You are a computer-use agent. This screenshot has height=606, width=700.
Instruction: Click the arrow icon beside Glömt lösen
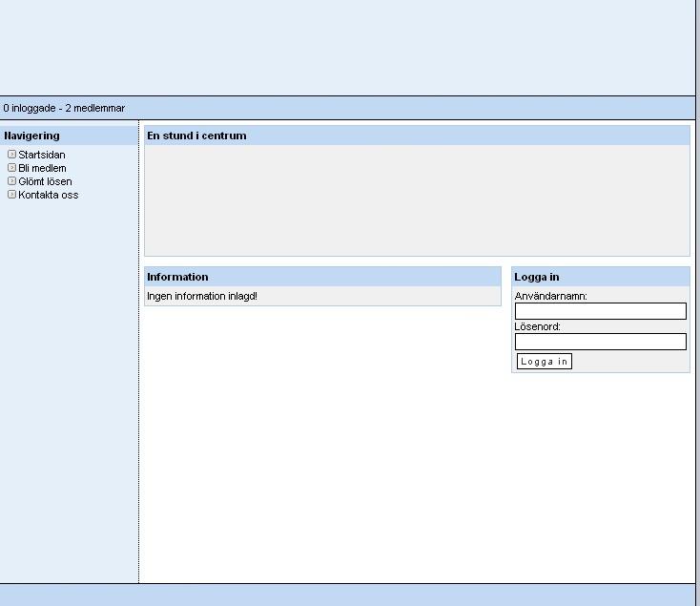[x=12, y=181]
